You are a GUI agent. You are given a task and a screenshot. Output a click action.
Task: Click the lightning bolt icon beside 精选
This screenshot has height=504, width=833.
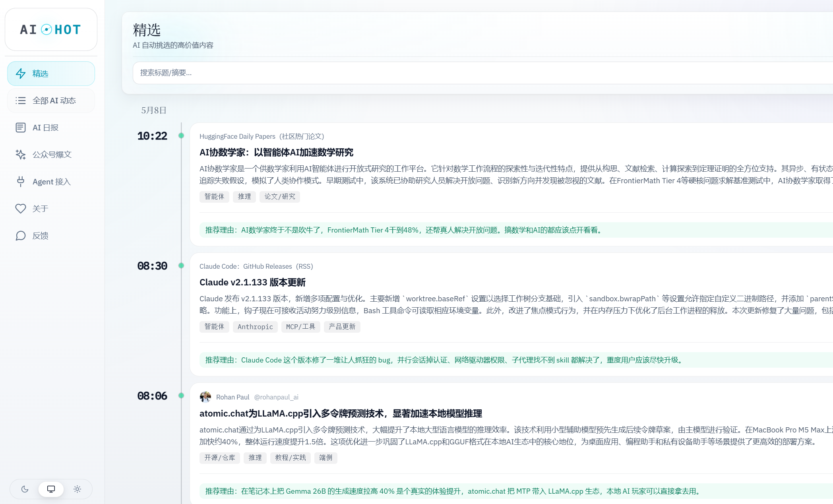coord(21,74)
